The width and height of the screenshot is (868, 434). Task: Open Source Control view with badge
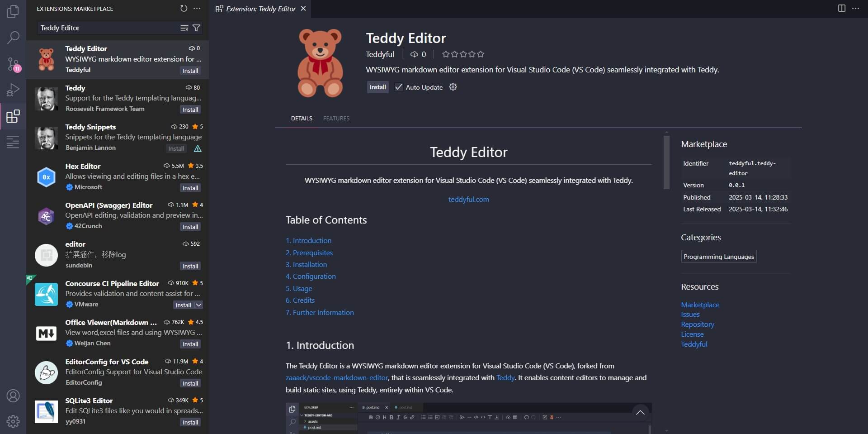tap(13, 64)
